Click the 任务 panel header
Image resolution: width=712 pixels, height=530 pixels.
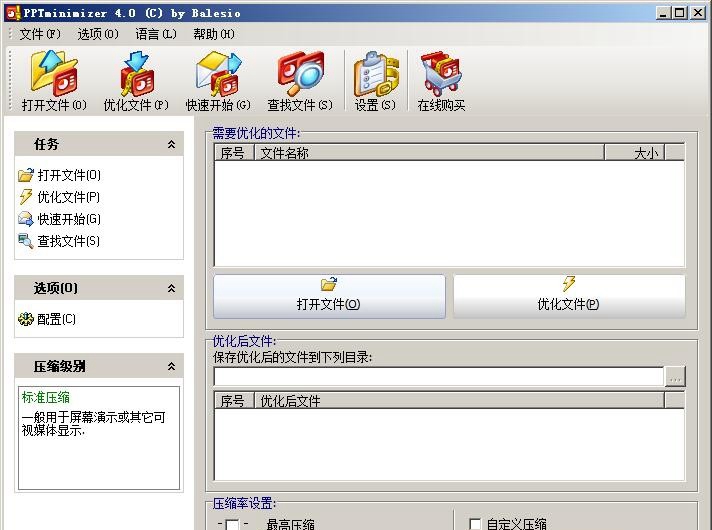click(x=99, y=144)
